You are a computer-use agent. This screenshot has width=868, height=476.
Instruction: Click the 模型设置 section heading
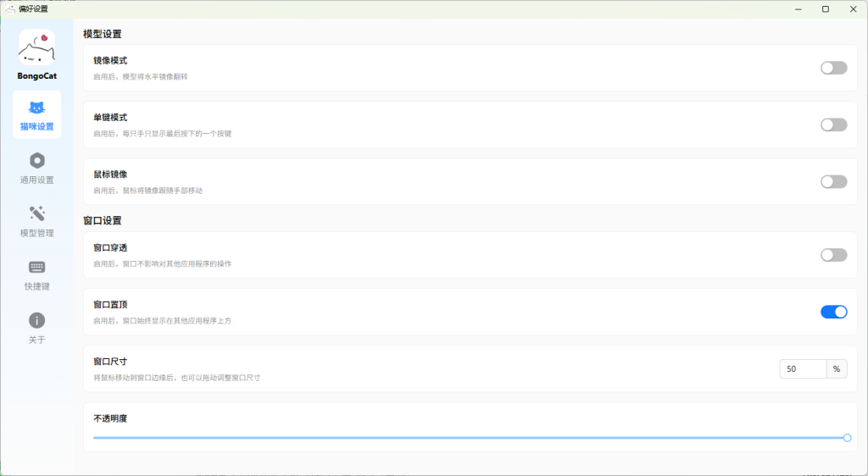(103, 35)
